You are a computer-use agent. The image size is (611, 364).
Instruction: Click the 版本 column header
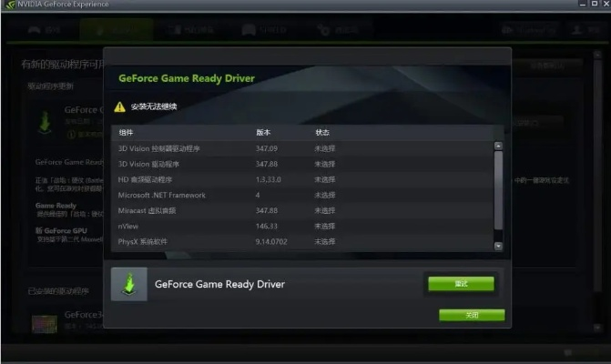click(263, 132)
